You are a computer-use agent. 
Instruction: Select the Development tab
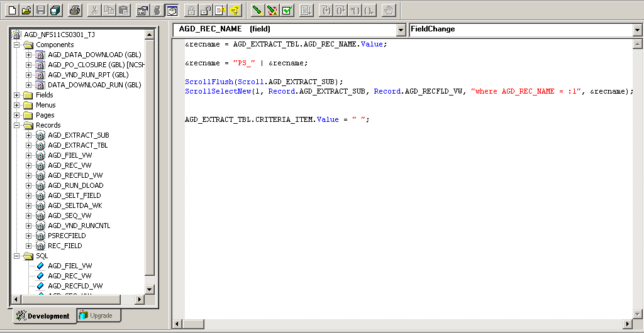[x=43, y=316]
